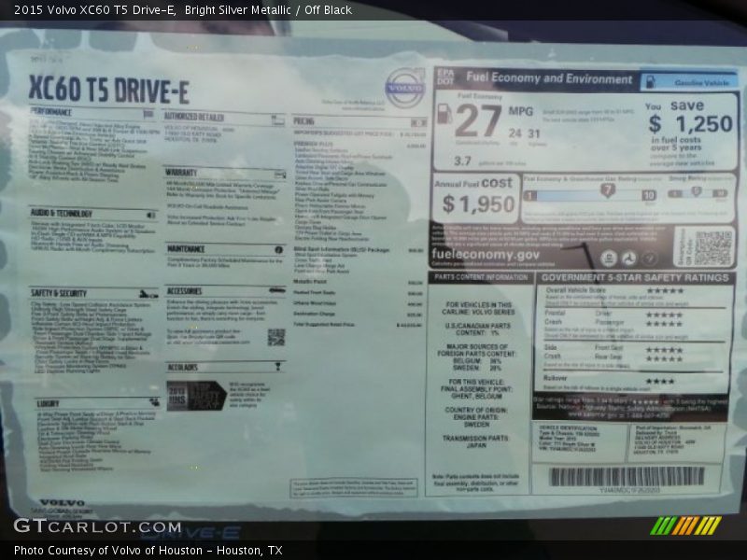Click the XC60 T5 DRIVE-E model title

coord(108,90)
